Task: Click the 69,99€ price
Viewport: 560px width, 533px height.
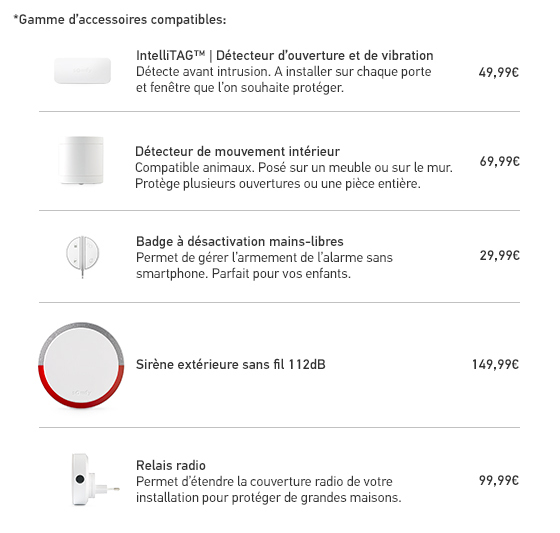Action: point(500,161)
